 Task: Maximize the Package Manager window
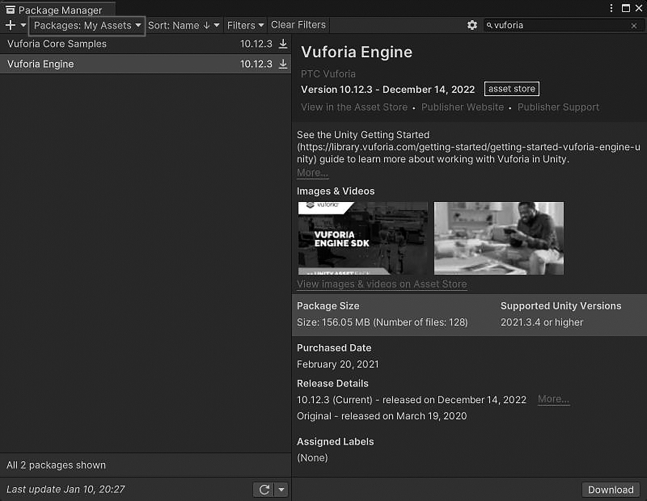626,8
